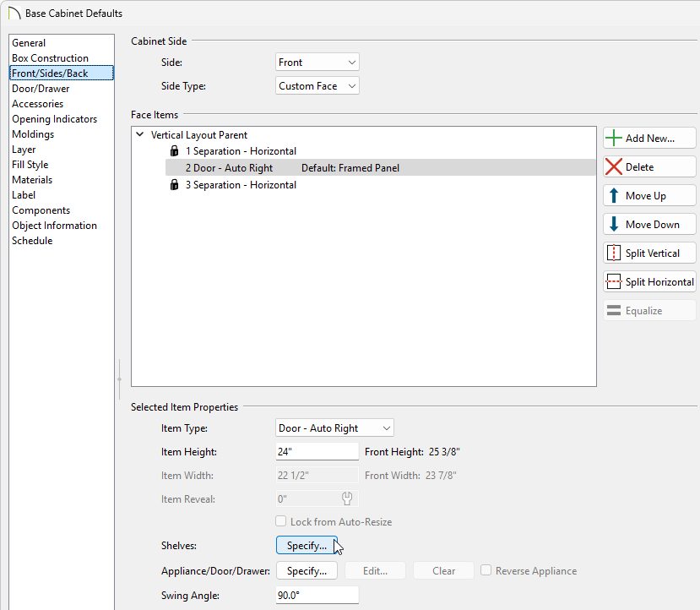Click the Shelves Specify button
The image size is (700, 610).
(x=307, y=546)
